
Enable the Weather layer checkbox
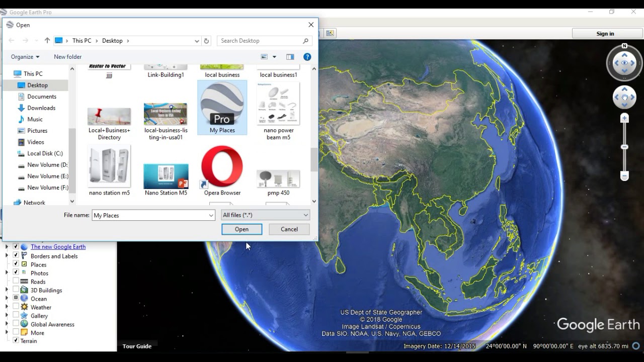[16, 307]
